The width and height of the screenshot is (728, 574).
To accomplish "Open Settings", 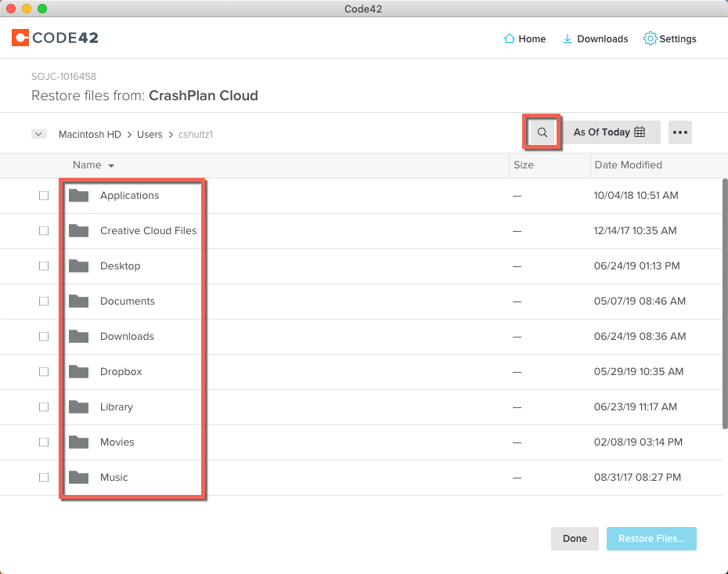I will (x=669, y=39).
